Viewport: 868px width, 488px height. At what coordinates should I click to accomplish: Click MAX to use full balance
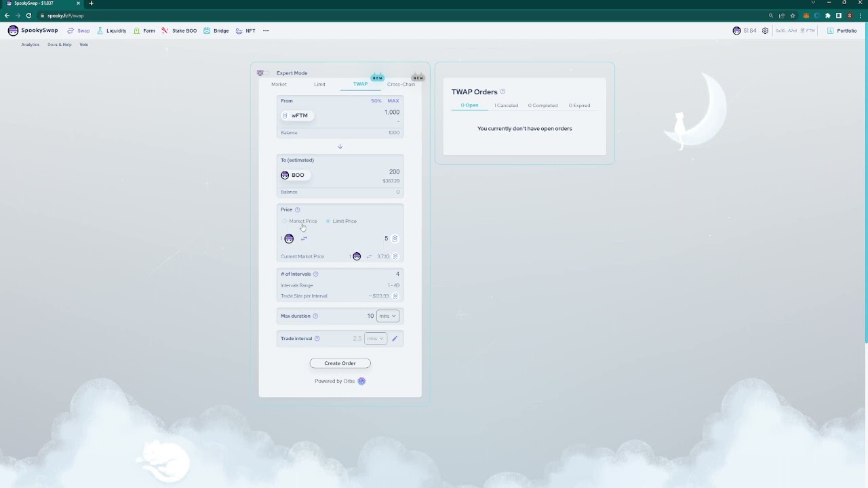393,101
